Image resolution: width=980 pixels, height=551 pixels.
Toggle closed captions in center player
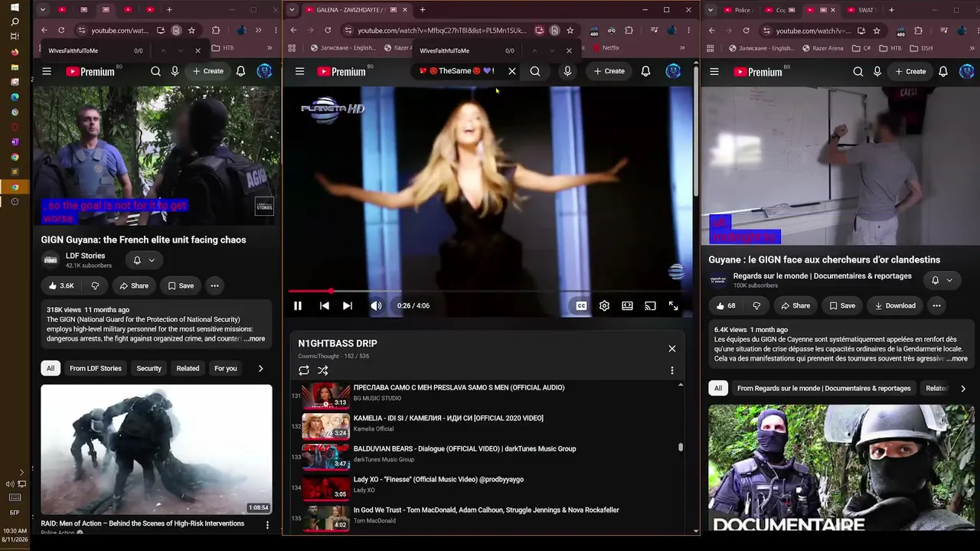(581, 305)
